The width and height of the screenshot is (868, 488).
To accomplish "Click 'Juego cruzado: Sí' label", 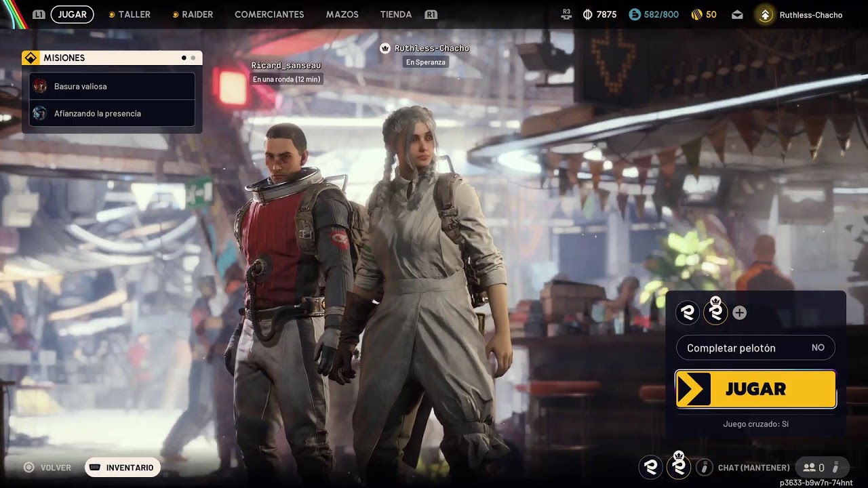I will click(755, 424).
